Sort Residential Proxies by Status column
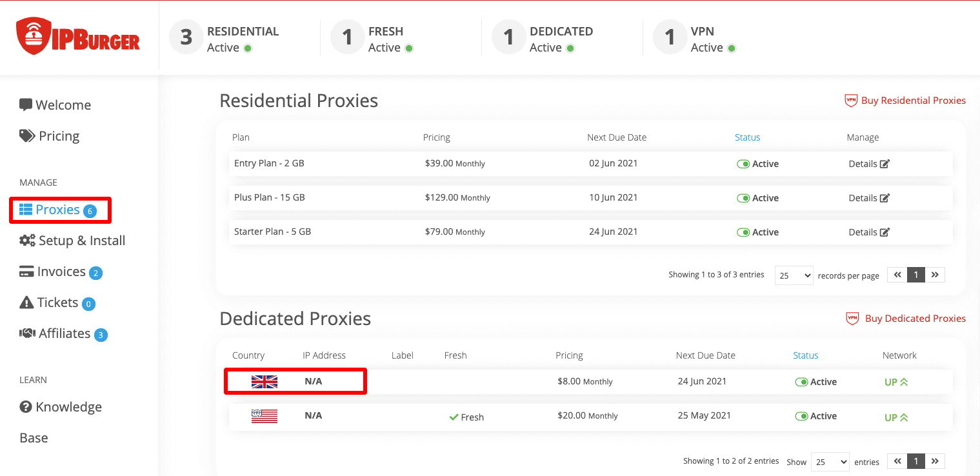This screenshot has height=476, width=980. click(747, 137)
